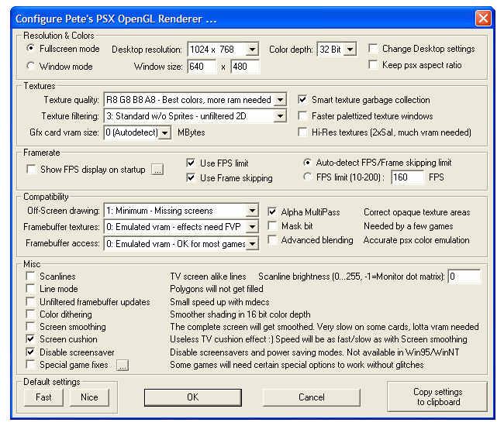Viewport: 504px width, 426px height.
Task: Uncheck Use Frame skipping
Action: (x=192, y=178)
